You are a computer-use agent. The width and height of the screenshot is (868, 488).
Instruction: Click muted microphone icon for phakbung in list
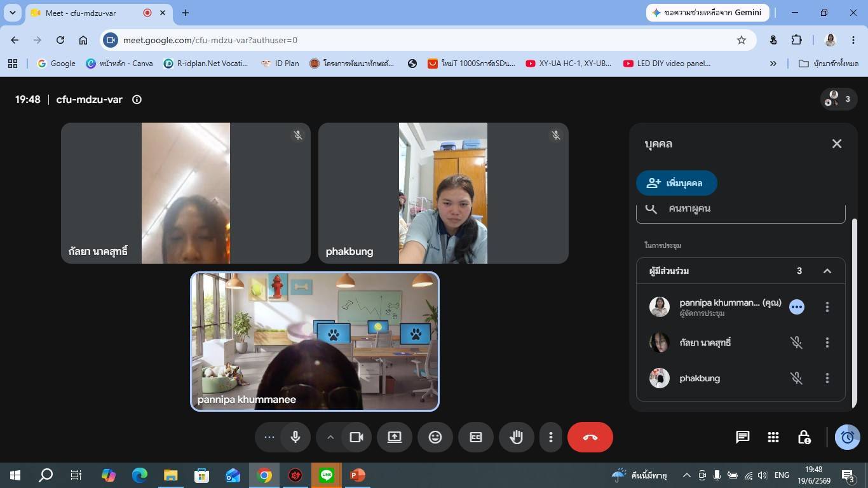coord(796,378)
